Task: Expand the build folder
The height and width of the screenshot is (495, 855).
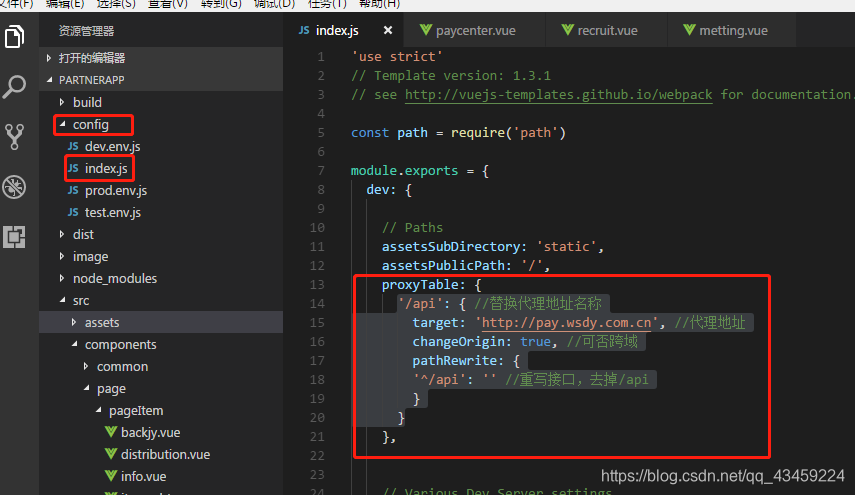Action: 161,102
